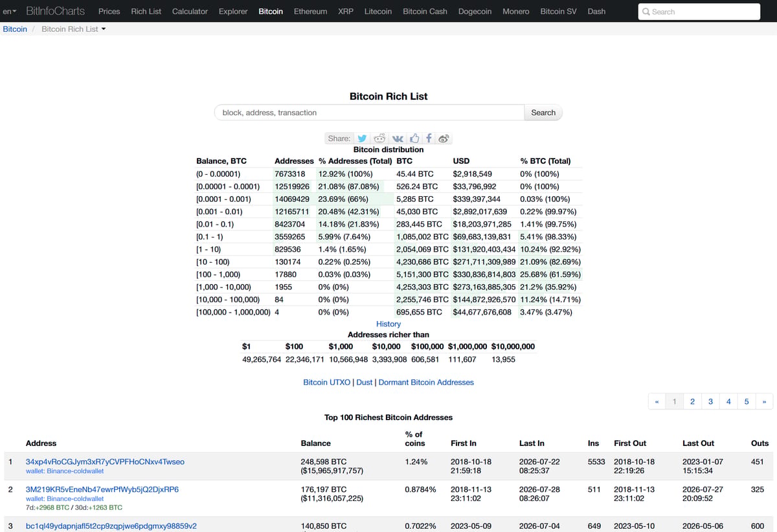Select the Bitcoin SV tab
This screenshot has height=532, width=777.
[x=558, y=12]
